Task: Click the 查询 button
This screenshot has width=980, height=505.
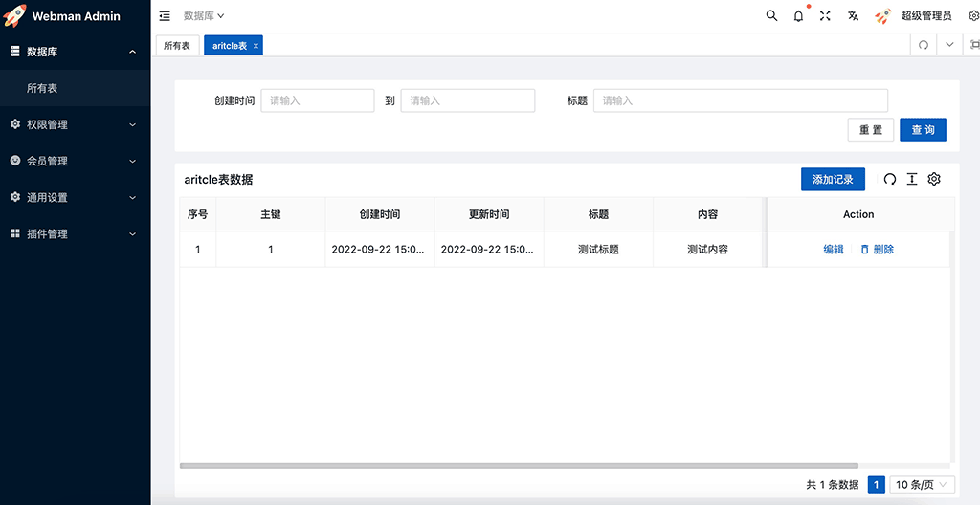Action: click(x=924, y=130)
